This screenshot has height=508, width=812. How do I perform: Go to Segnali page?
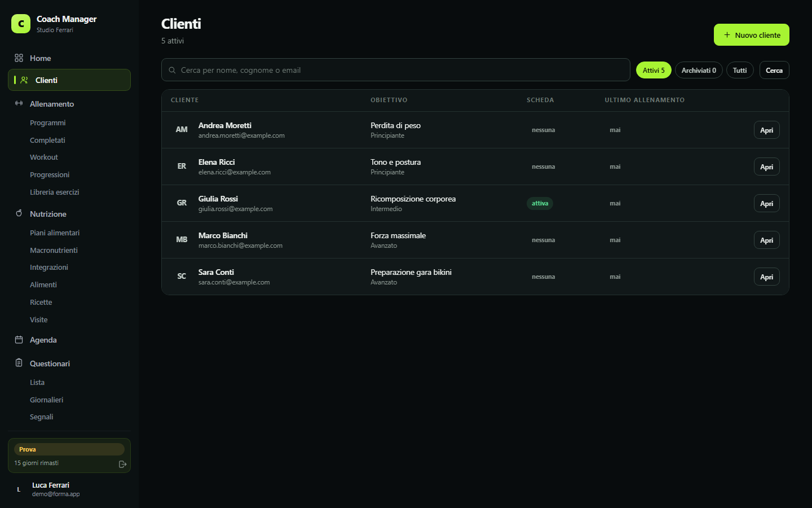[x=42, y=417]
